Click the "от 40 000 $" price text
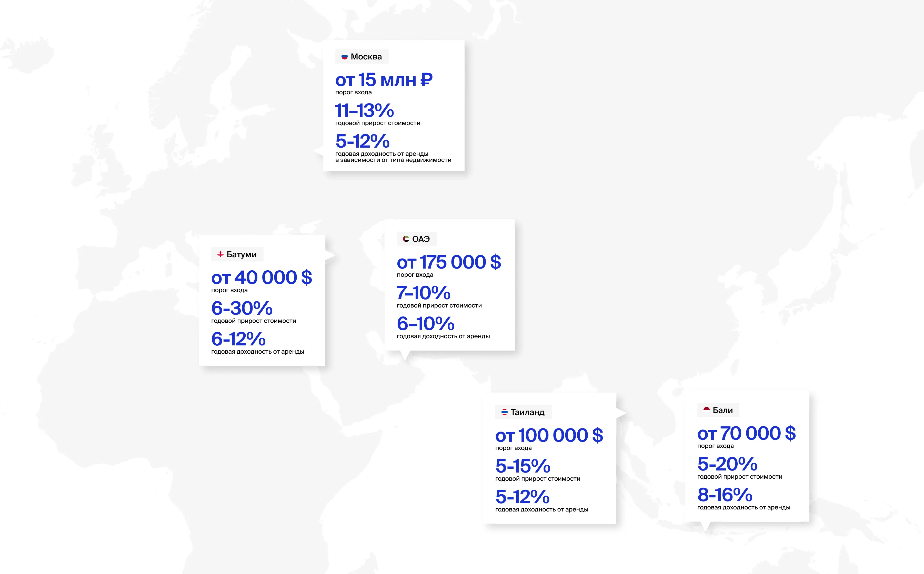Screen dimensions: 924x574 (x=261, y=278)
